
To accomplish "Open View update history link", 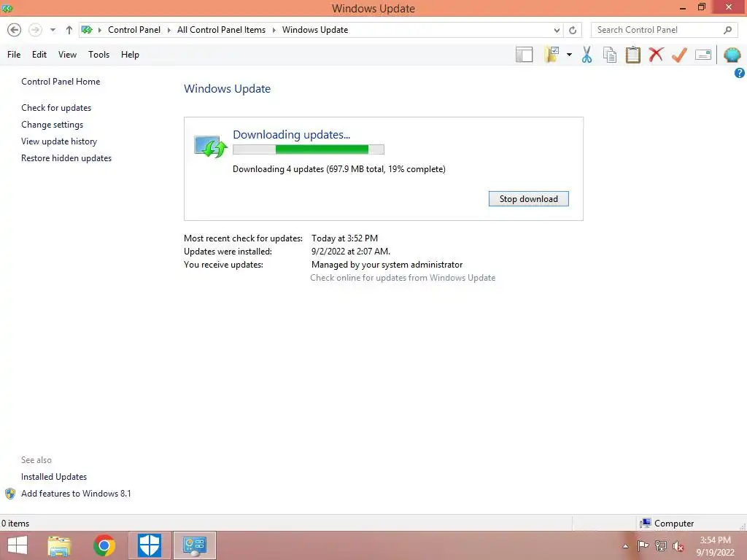I will [59, 141].
